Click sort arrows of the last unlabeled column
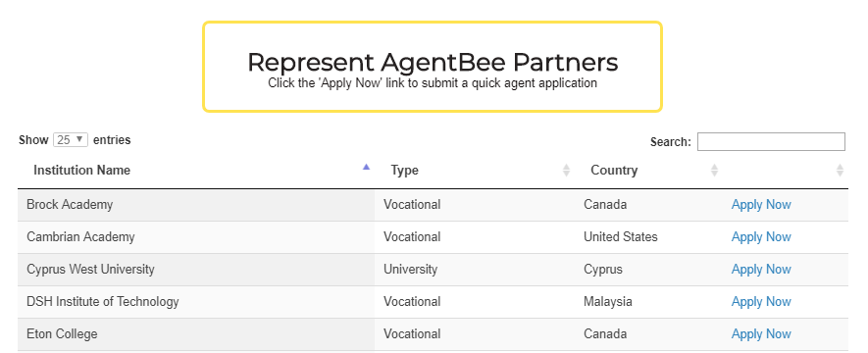 point(840,171)
